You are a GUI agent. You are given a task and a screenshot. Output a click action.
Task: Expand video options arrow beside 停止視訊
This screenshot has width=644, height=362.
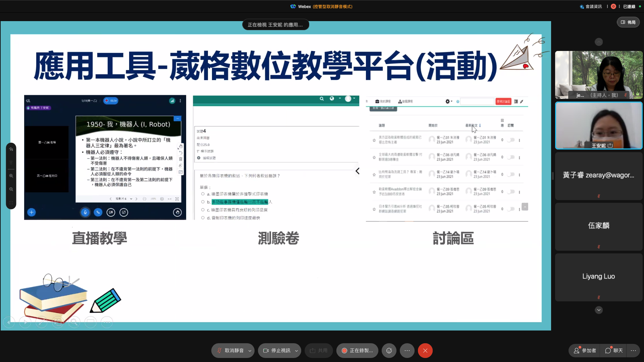[x=297, y=351]
